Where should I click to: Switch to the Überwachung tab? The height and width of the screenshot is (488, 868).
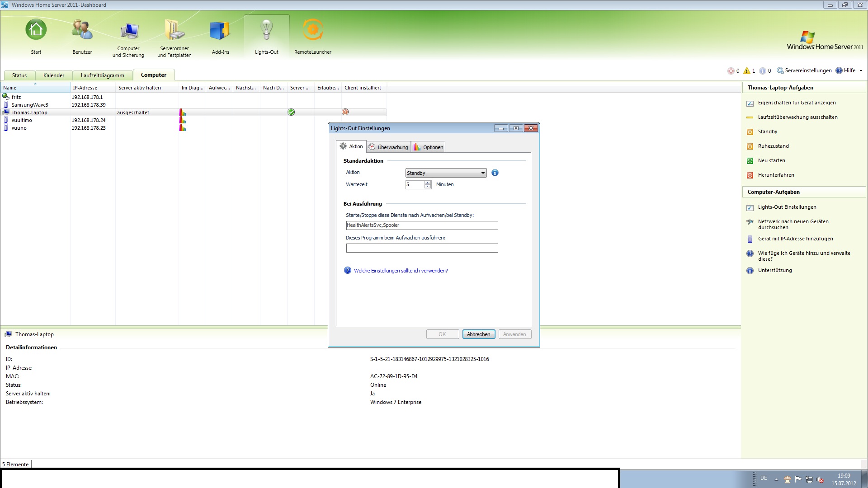click(388, 147)
